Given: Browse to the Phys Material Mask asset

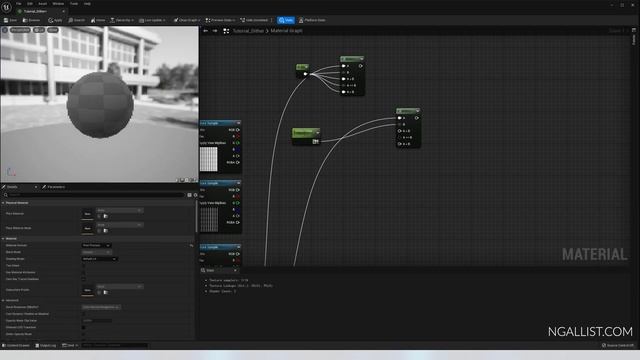Looking at the screenshot, I should 106,231.
